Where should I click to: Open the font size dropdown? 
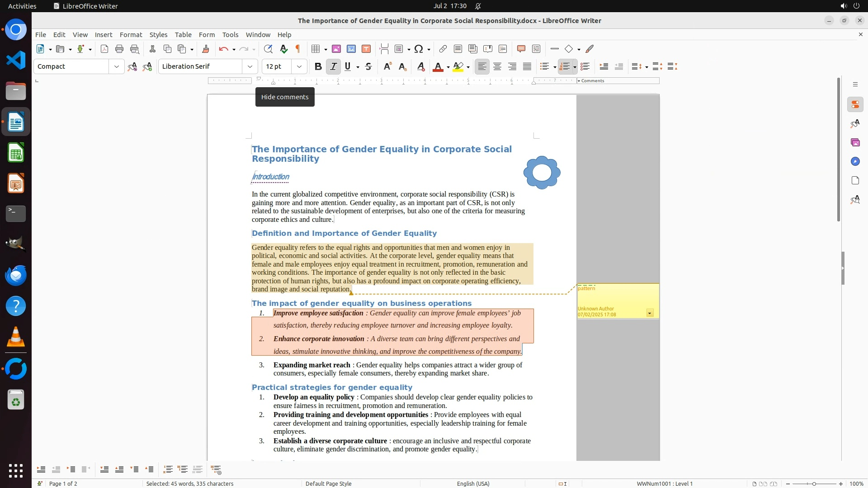click(299, 66)
